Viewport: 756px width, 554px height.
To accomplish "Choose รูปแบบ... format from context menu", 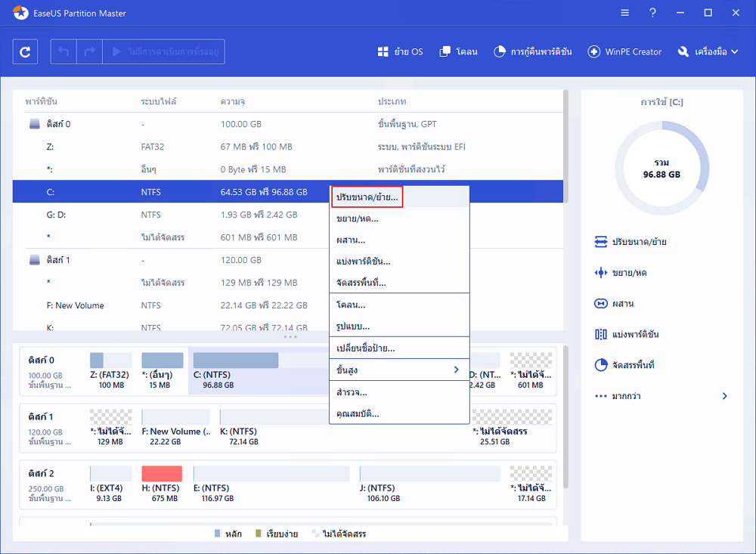I will (x=399, y=327).
